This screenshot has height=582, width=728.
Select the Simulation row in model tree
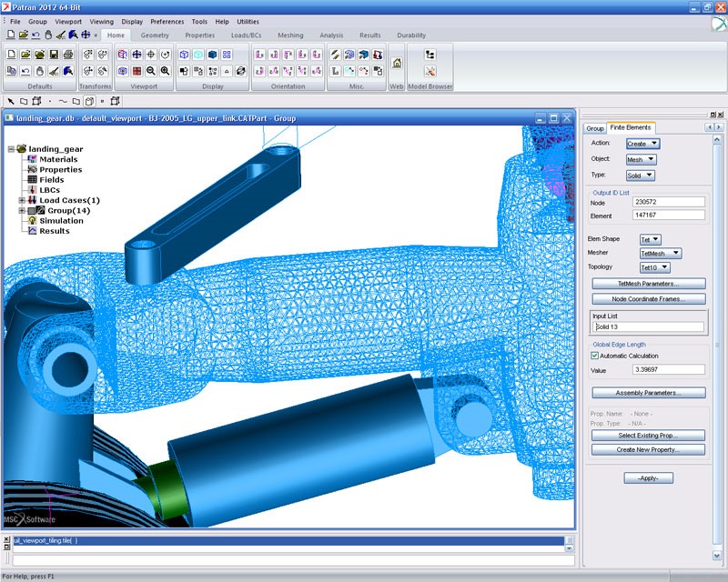pyautogui.click(x=56, y=220)
